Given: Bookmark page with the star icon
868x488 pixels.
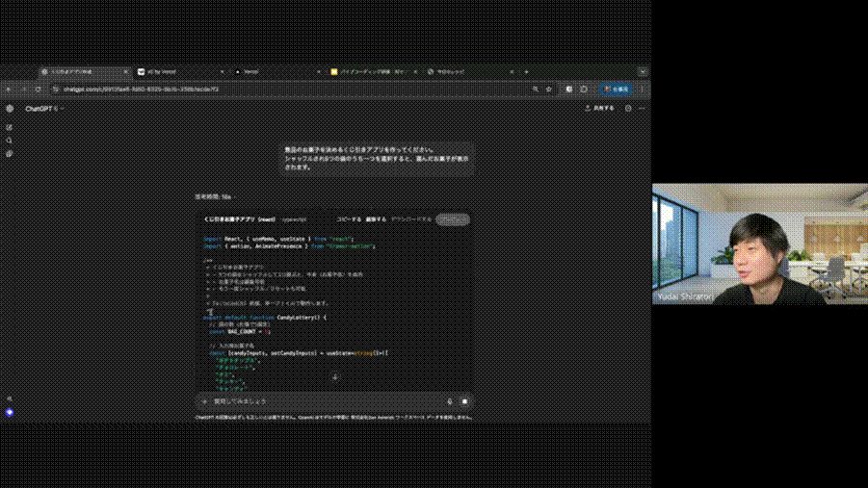Looking at the screenshot, I should [x=549, y=89].
